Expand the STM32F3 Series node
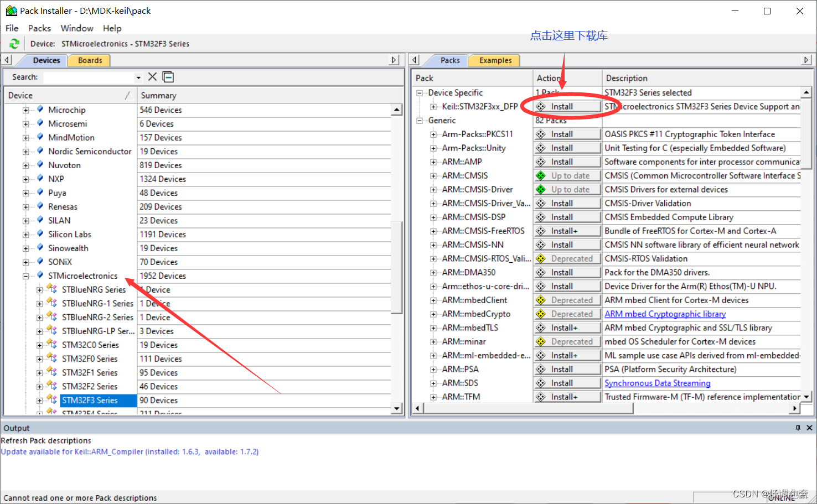 39,401
